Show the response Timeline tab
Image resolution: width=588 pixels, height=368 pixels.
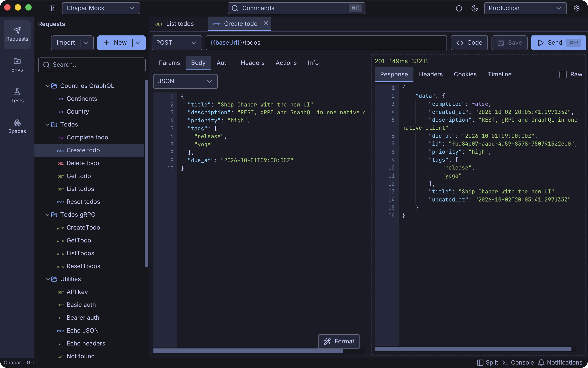499,75
